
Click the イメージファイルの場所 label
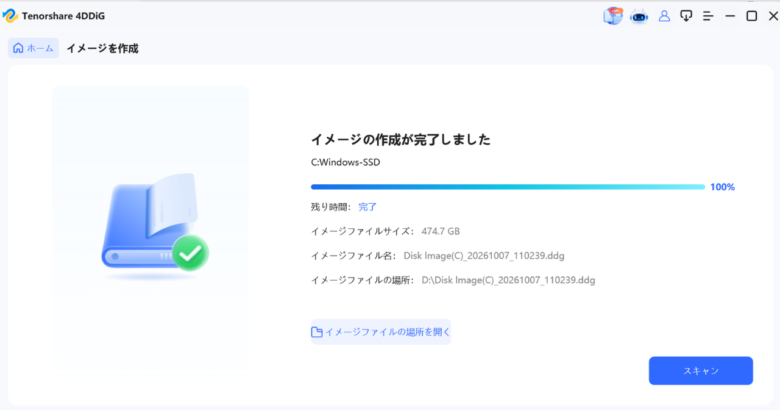tap(363, 280)
